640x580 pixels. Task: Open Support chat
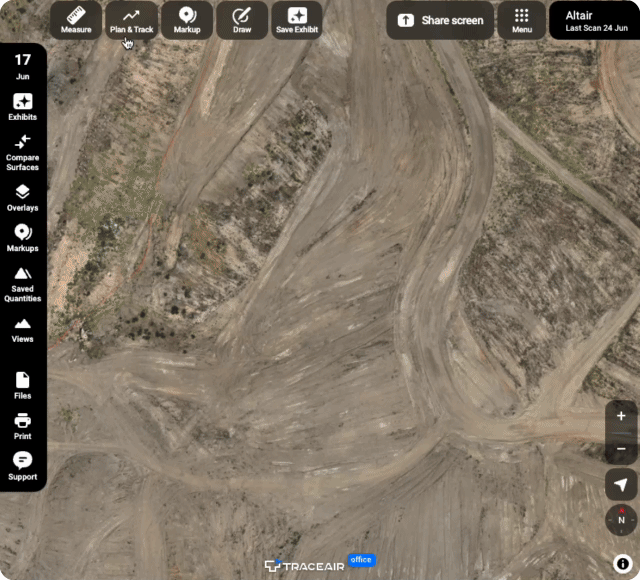pyautogui.click(x=22, y=466)
